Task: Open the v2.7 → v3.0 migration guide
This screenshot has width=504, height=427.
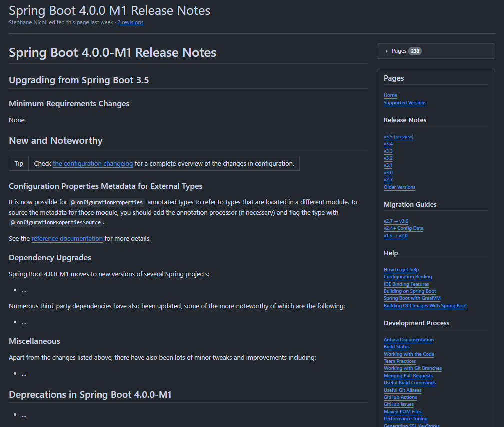Action: 396,221
